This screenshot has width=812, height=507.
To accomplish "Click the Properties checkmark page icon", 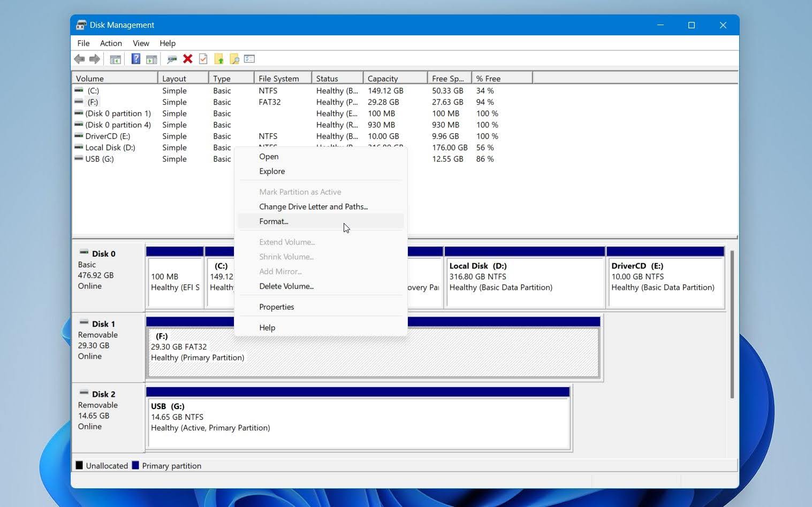I will coord(203,59).
